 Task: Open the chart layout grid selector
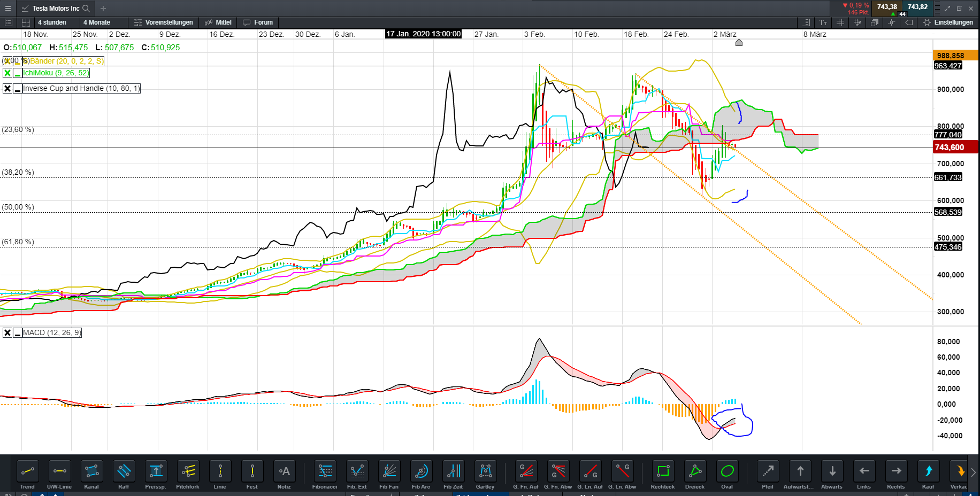pyautogui.click(x=26, y=22)
